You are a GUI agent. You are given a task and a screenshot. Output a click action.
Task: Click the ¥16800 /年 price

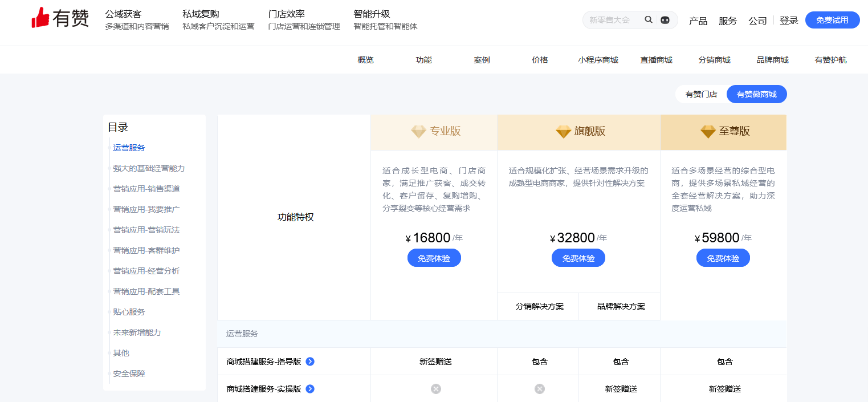(x=434, y=238)
